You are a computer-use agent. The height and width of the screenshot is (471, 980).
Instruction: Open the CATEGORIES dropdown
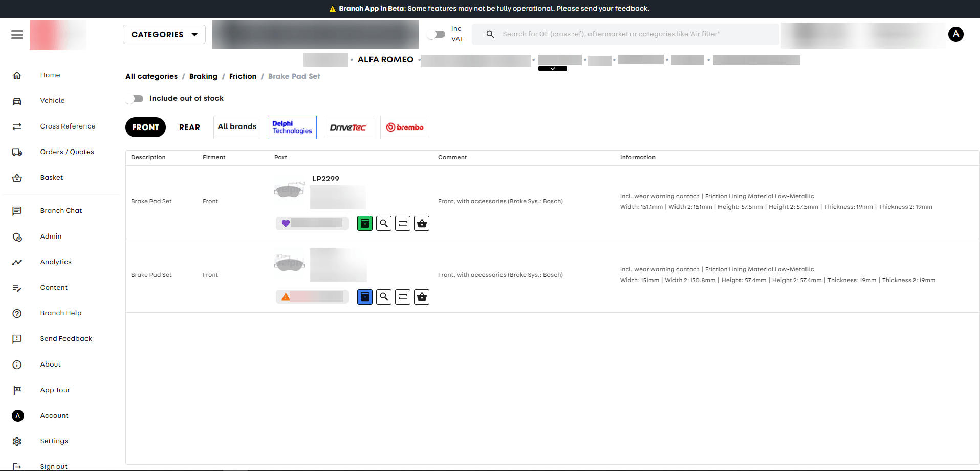[164, 34]
